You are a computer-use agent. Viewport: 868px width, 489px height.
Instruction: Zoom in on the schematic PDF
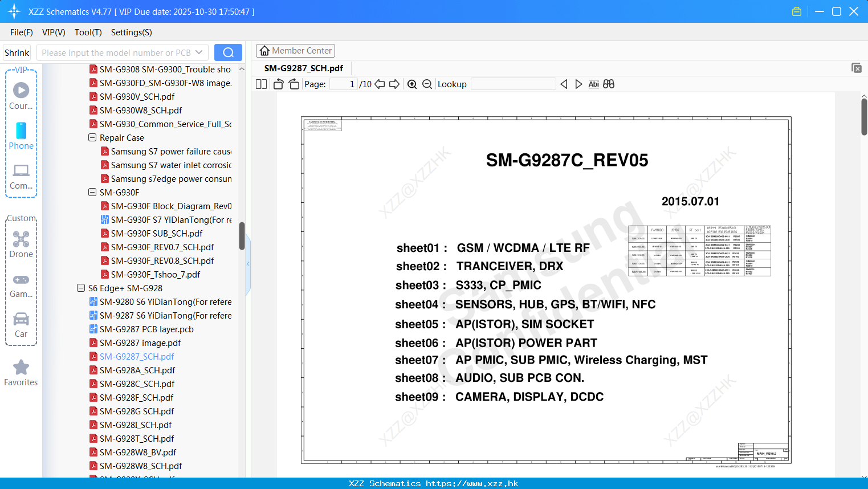[x=412, y=84]
